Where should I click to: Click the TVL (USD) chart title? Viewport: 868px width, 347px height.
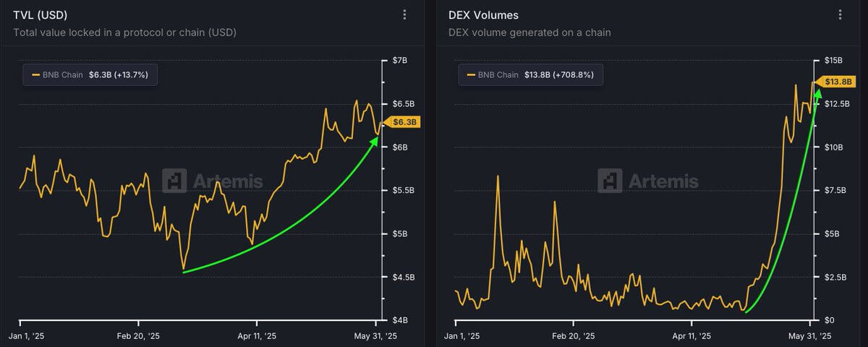41,14
